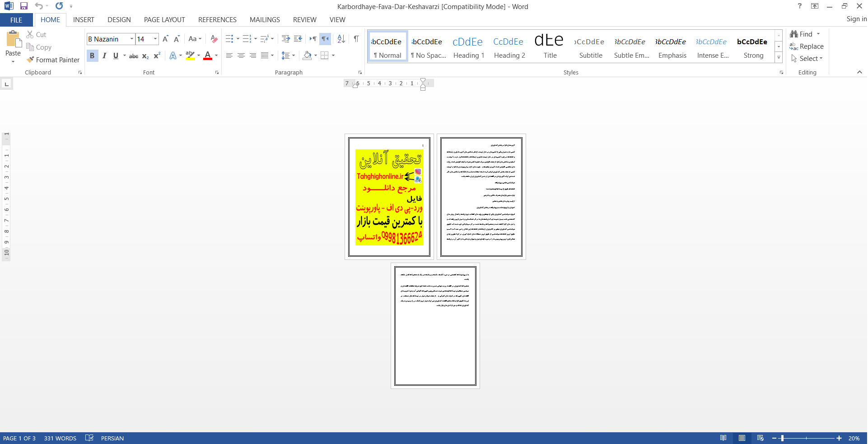
Task: Open Word Help question mark
Action: (x=800, y=6)
